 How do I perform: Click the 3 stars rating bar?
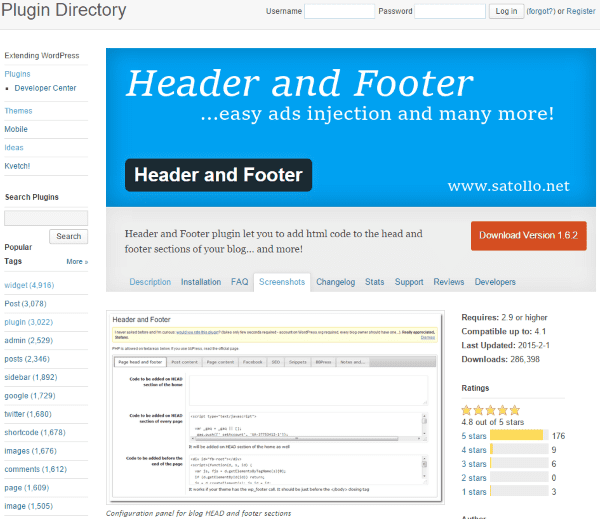[519, 463]
